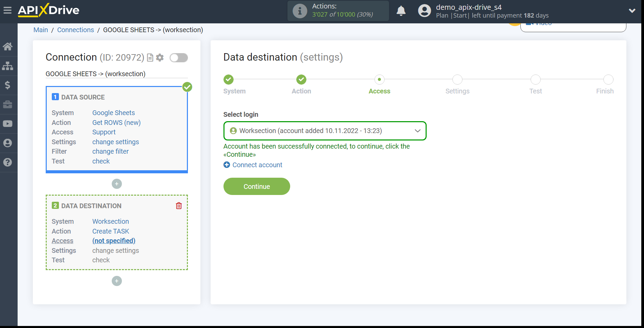
Task: Open connection settings gear icon
Action: click(x=160, y=58)
